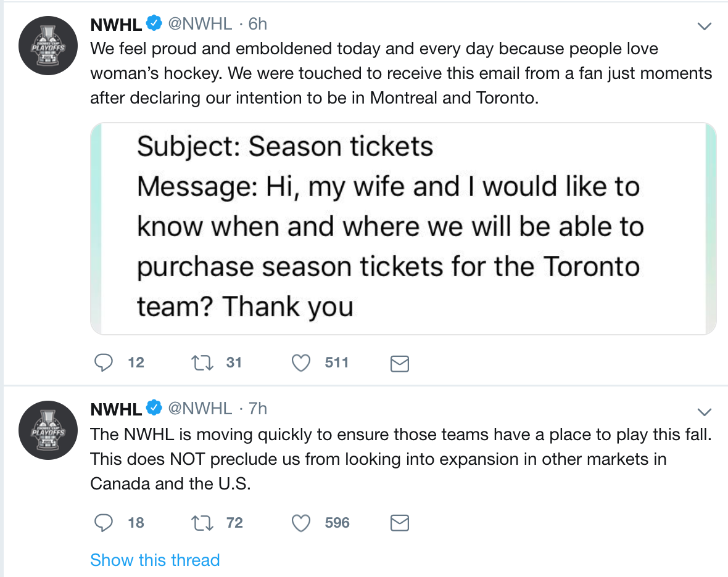Viewport: 728px width, 577px height.
Task: Send first tweet via direct message
Action: pyautogui.click(x=400, y=364)
